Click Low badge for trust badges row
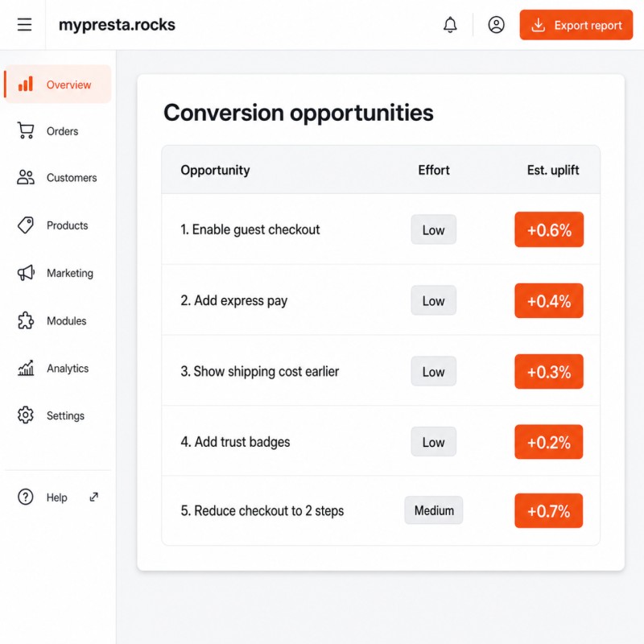 coord(434,442)
